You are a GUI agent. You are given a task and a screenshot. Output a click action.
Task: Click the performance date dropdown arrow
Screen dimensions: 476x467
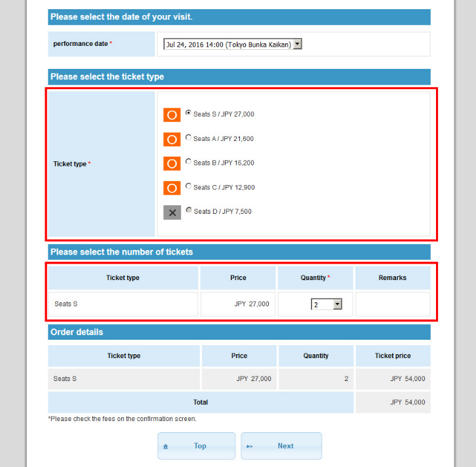click(297, 45)
